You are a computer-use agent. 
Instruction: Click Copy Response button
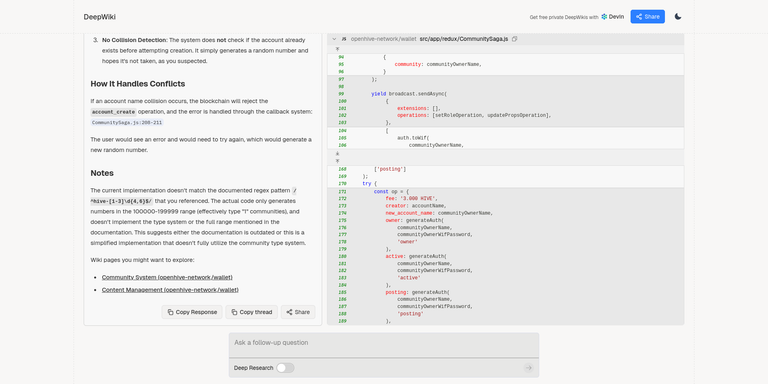click(192, 312)
